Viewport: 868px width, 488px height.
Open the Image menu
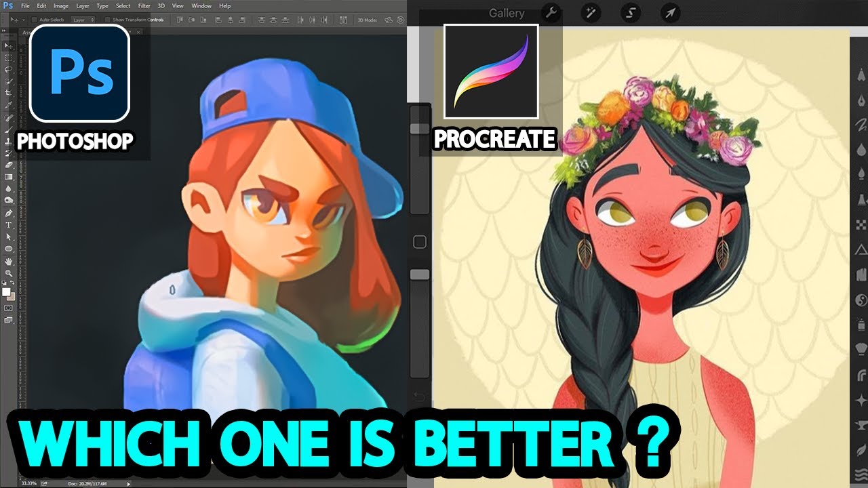pyautogui.click(x=61, y=5)
